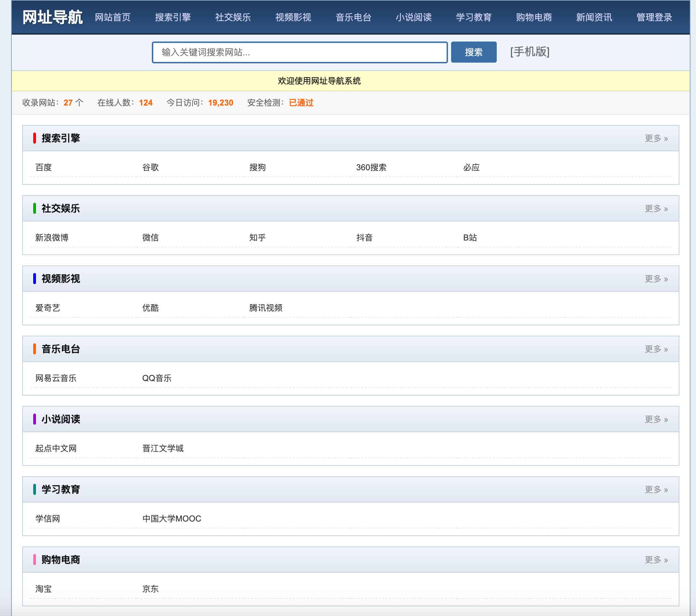Image resolution: width=696 pixels, height=616 pixels.
Task: Visit the B站 link
Action: pos(470,238)
